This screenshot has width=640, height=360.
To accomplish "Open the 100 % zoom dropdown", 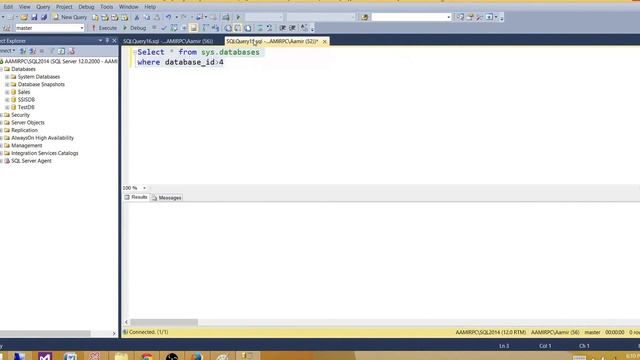I will pos(144,188).
